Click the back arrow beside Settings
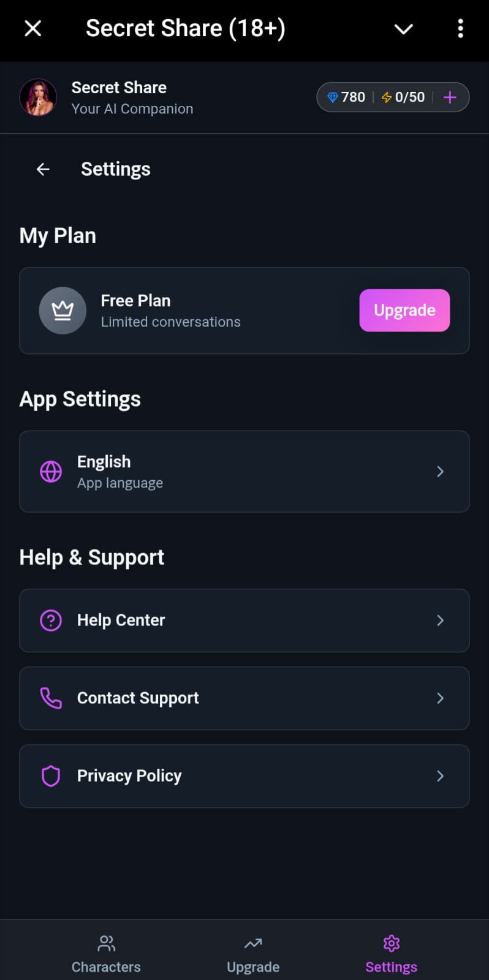489x980 pixels. coord(43,169)
